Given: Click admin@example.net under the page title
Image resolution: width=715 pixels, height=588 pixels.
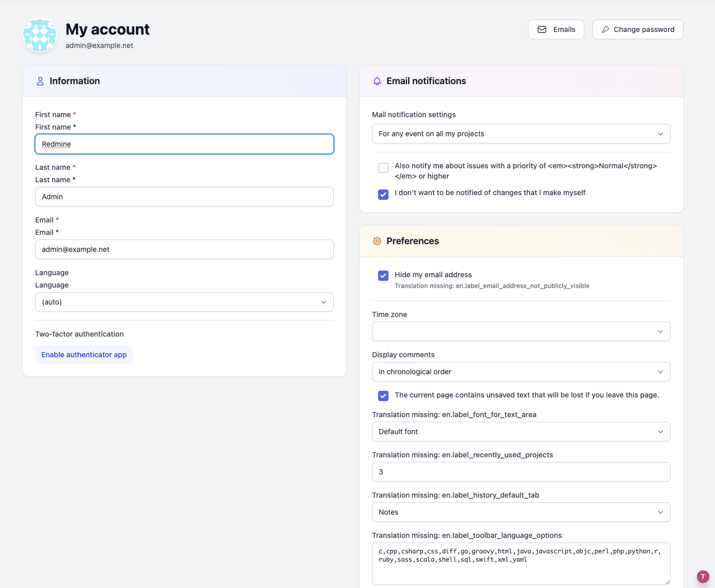Looking at the screenshot, I should pos(99,45).
